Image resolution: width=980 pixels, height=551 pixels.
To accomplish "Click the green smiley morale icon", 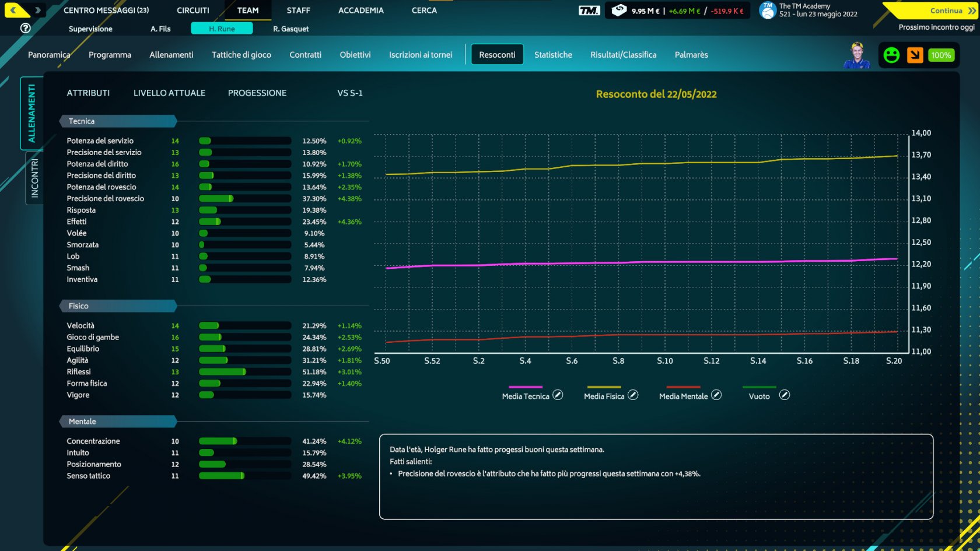I will click(891, 55).
